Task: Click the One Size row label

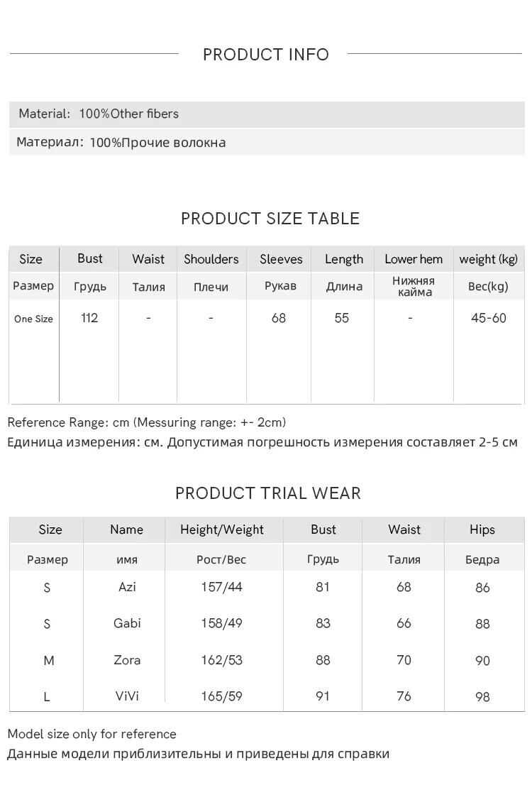Action: pos(33,319)
